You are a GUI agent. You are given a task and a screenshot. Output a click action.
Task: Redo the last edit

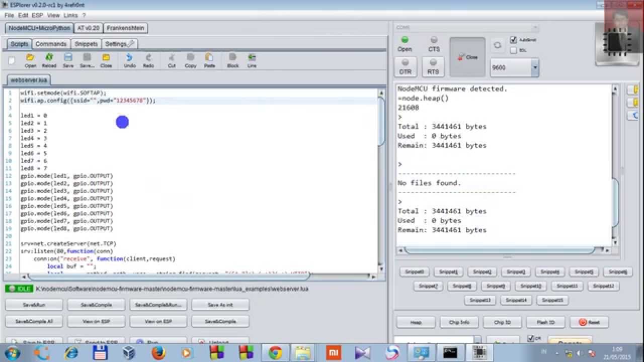point(148,61)
